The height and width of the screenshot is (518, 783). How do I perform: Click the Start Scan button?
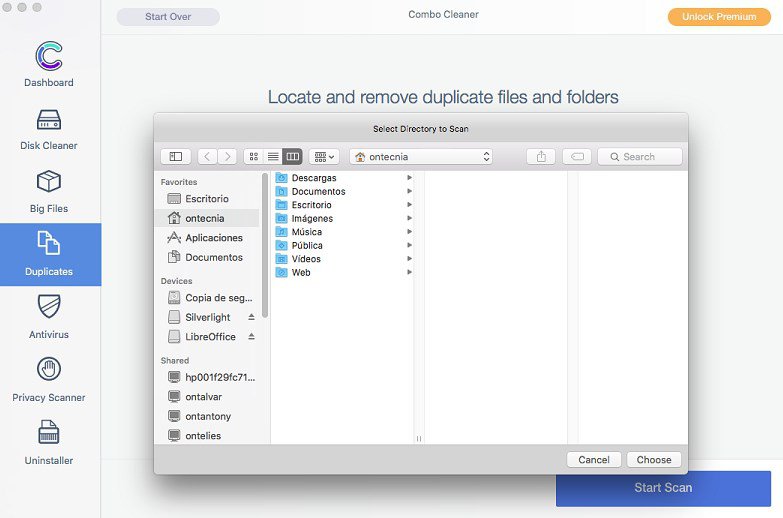click(x=663, y=488)
